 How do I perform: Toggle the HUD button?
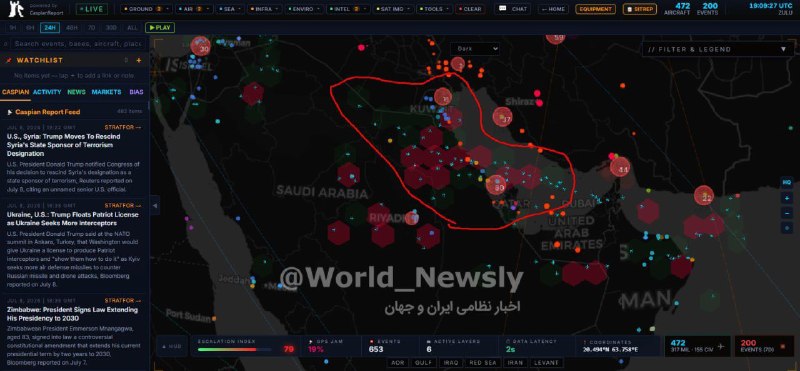[x=171, y=347]
